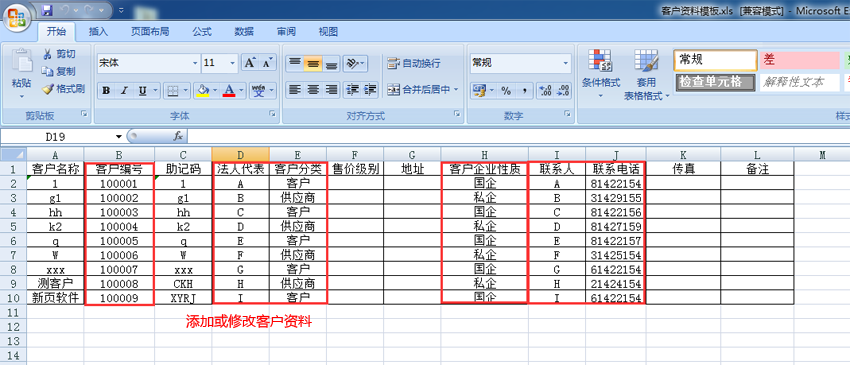Image resolution: width=850 pixels, height=365 pixels.
Task: Switch to the 插入 ribbon tab
Action: [x=98, y=31]
